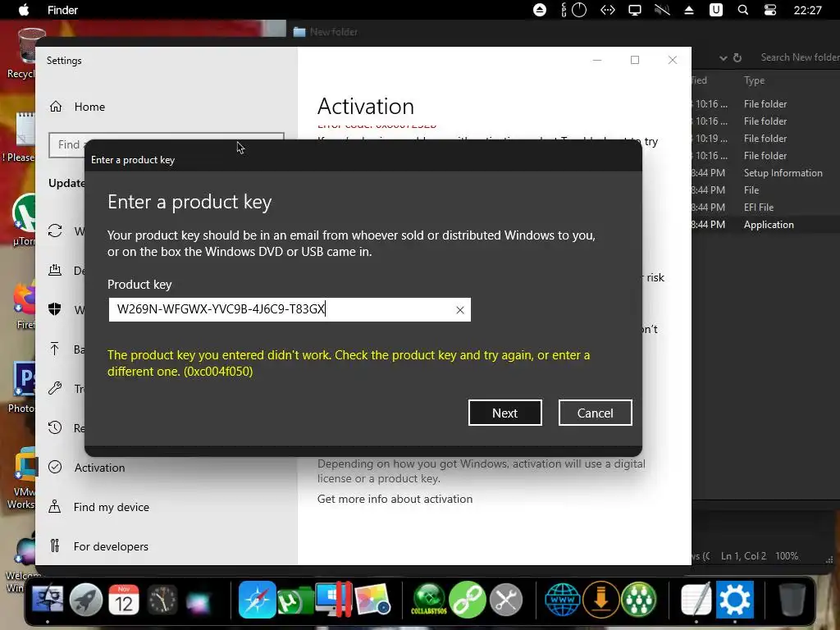Click the For developers tools icon
840x630 pixels.
coord(55,546)
